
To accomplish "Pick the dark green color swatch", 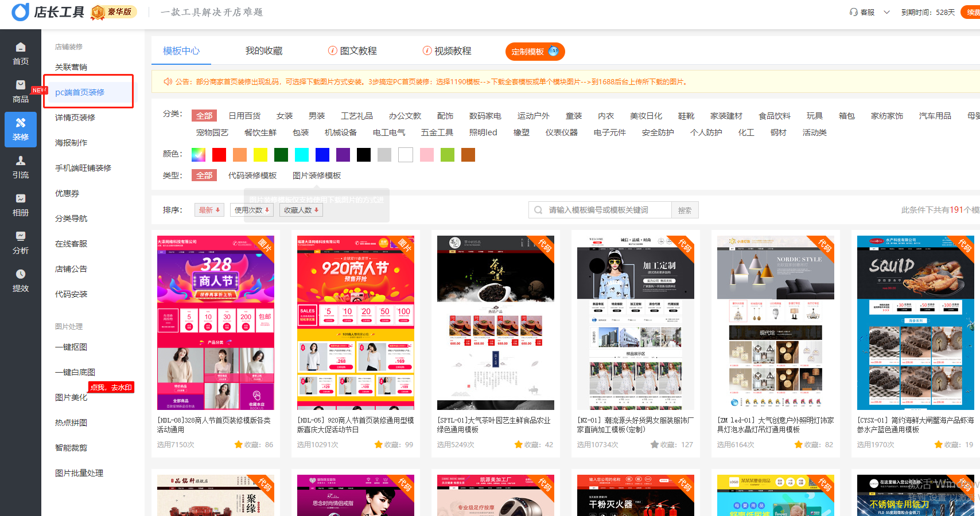I will pos(281,155).
